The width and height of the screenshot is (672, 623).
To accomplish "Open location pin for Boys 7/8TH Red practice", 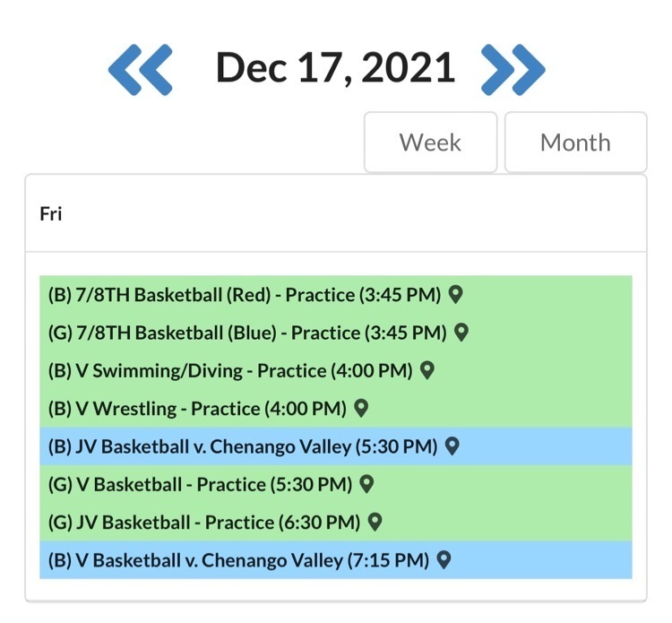I will [455, 294].
